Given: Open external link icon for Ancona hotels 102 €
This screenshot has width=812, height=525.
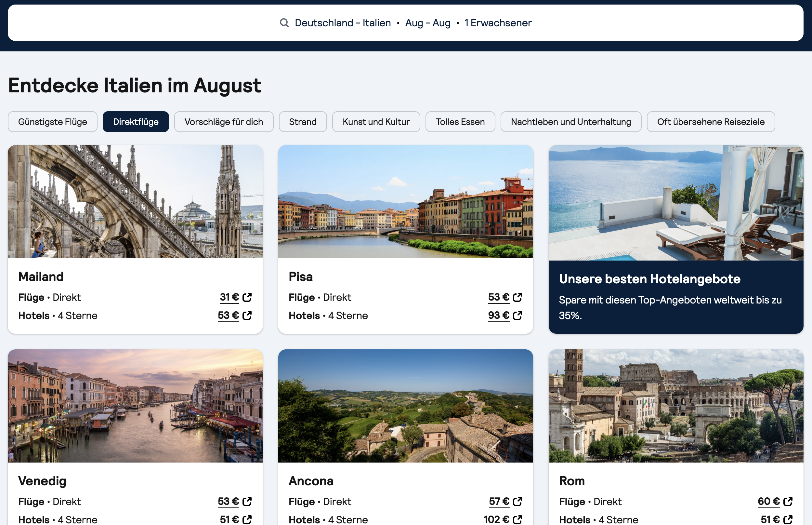Looking at the screenshot, I should [517, 519].
